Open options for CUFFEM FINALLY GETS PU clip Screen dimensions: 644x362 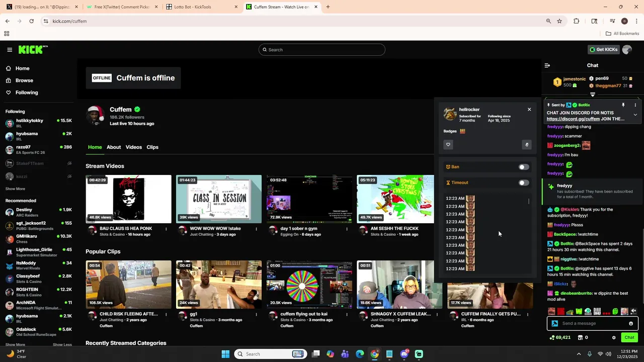coord(527,314)
